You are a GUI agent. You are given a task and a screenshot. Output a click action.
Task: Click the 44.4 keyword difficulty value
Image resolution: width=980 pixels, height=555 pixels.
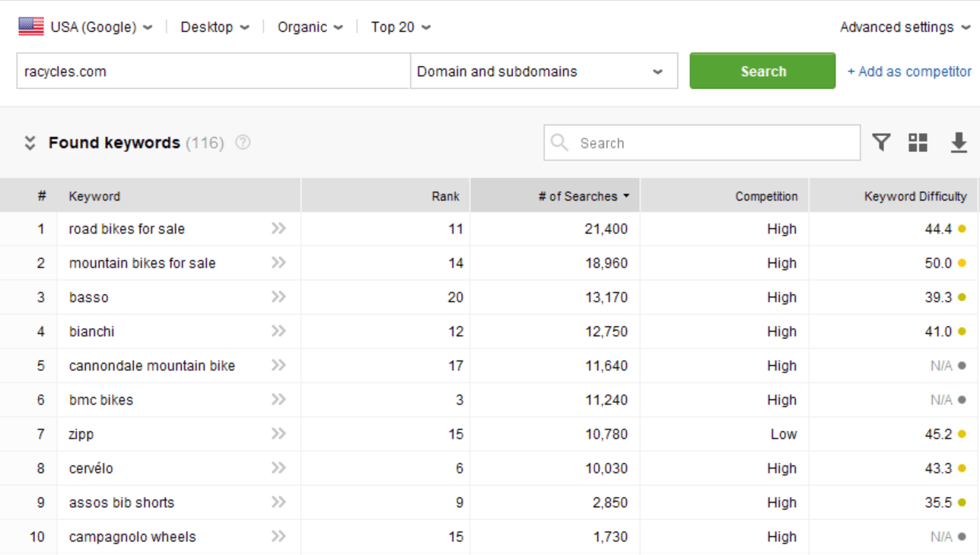tap(938, 229)
